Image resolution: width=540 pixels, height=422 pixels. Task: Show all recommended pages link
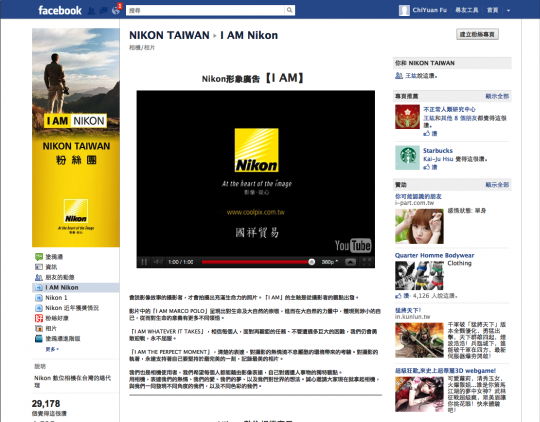click(497, 96)
